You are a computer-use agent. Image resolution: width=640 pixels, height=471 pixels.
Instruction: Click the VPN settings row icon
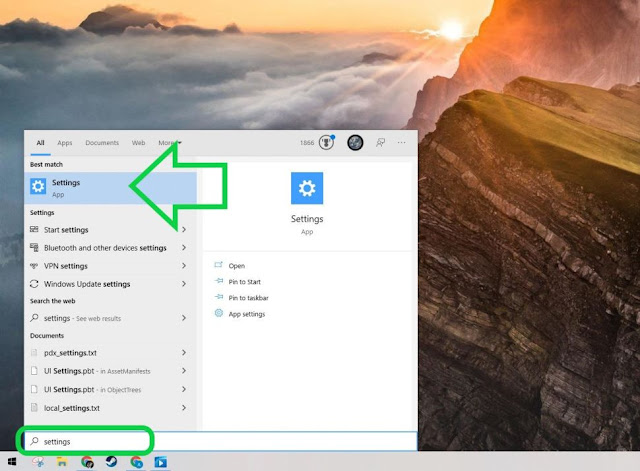pyautogui.click(x=34, y=266)
